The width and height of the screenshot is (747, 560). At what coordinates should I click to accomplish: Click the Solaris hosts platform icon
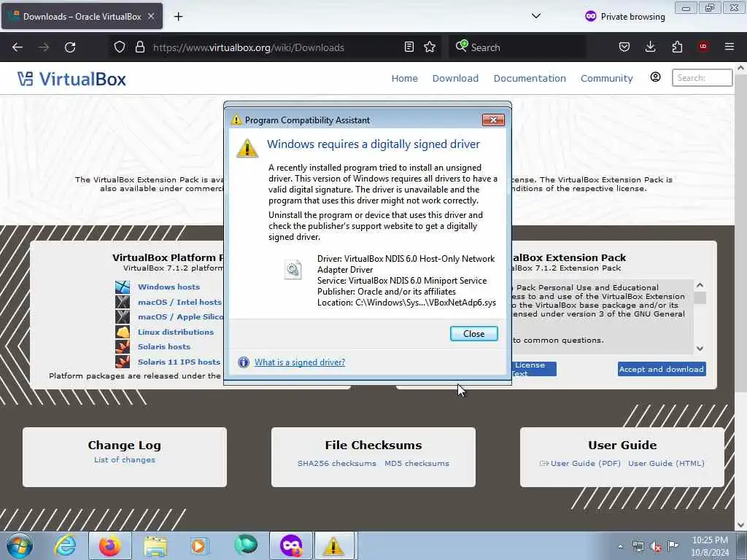pyautogui.click(x=123, y=346)
